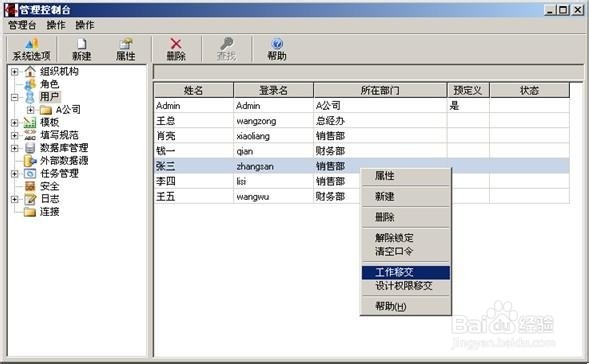This screenshot has width=589, height=364.
Task: Click the wangwu login name cell
Action: (273, 196)
